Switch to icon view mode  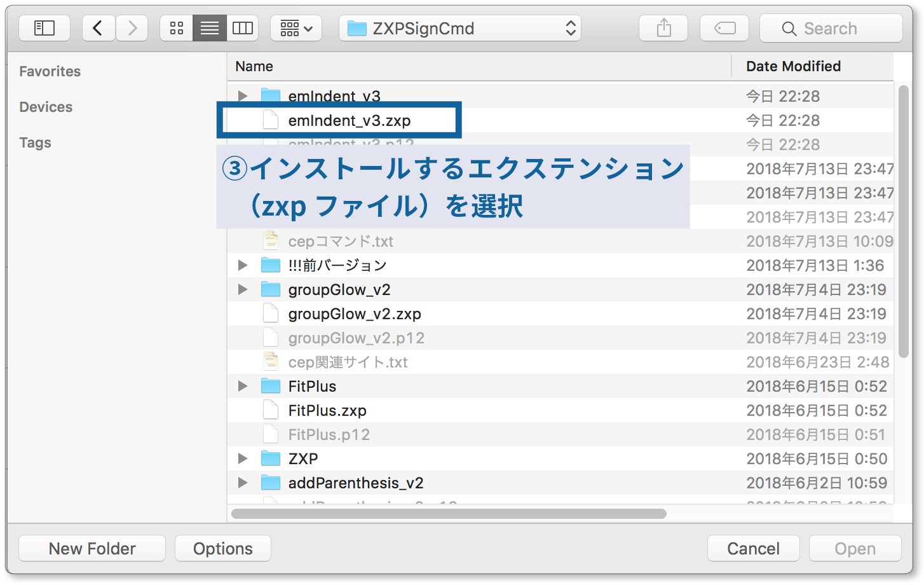[x=176, y=27]
